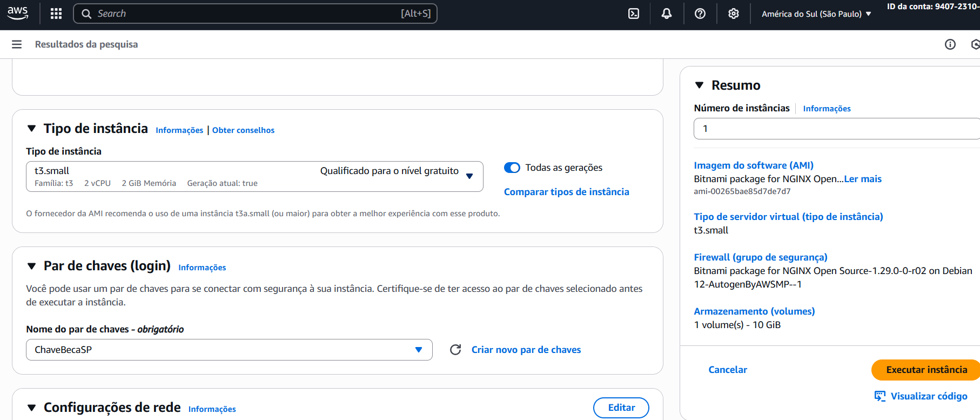The width and height of the screenshot is (980, 420).
Task: Collapse the Configurações de rede section
Action: 32,408
